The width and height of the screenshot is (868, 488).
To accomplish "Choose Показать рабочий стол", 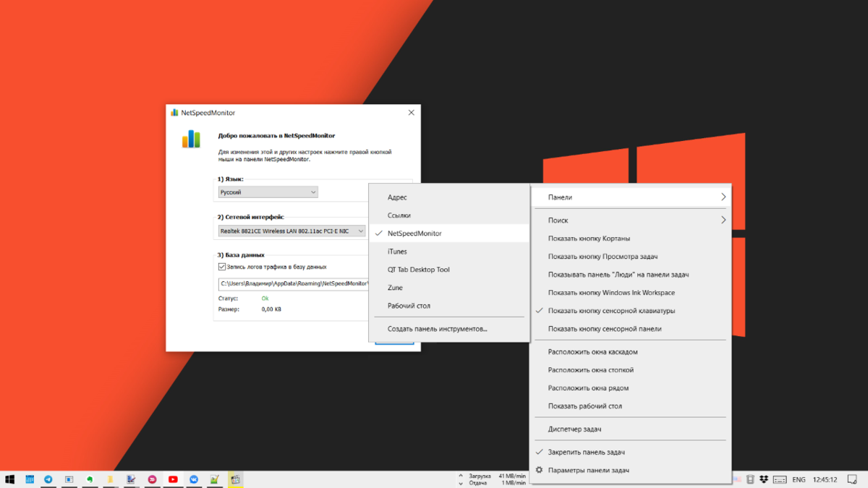I will 630,406.
